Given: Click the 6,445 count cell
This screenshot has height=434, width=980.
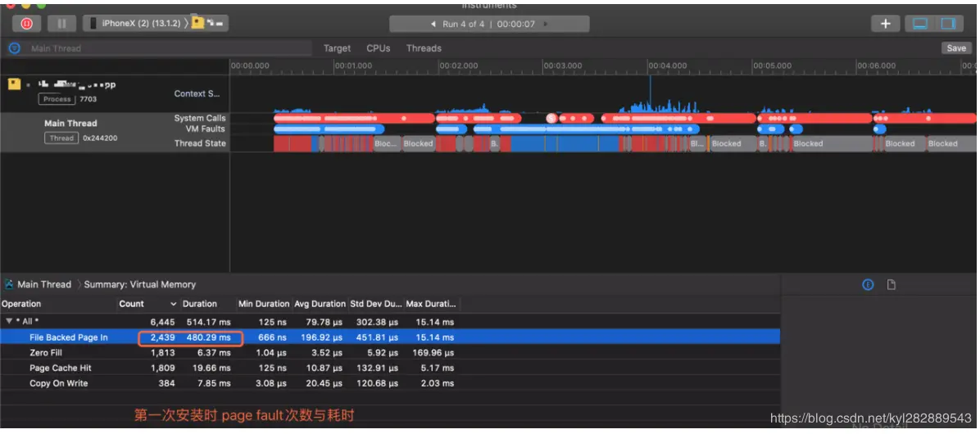Looking at the screenshot, I should pos(162,322).
